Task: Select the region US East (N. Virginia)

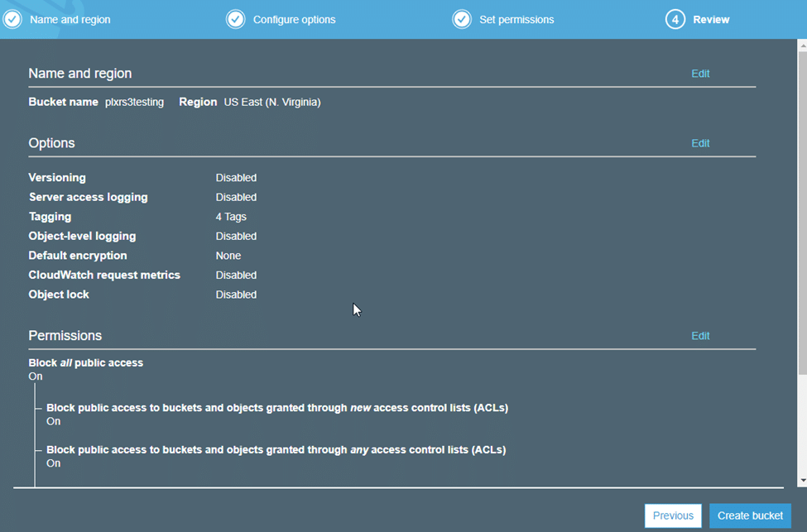Action: [x=272, y=102]
